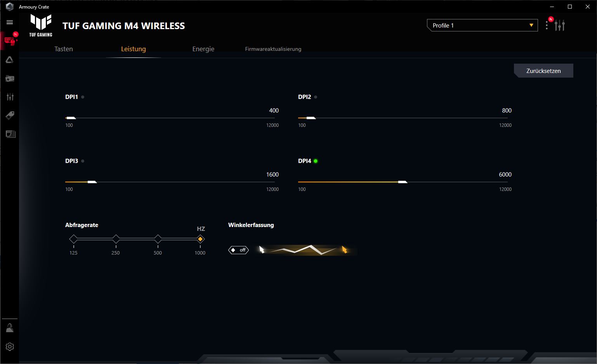Minimize the Armoury Crate window
Viewport: 597px width, 364px height.
click(552, 7)
